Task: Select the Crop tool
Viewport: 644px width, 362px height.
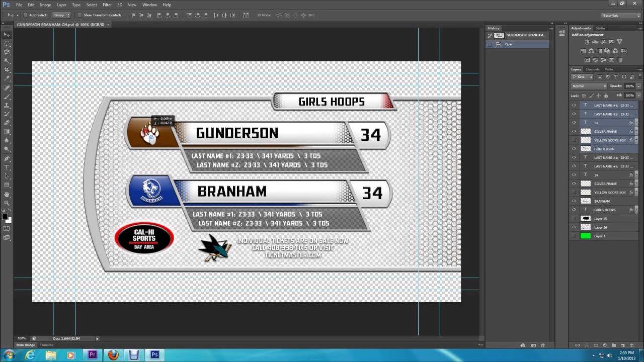Action: click(7, 69)
